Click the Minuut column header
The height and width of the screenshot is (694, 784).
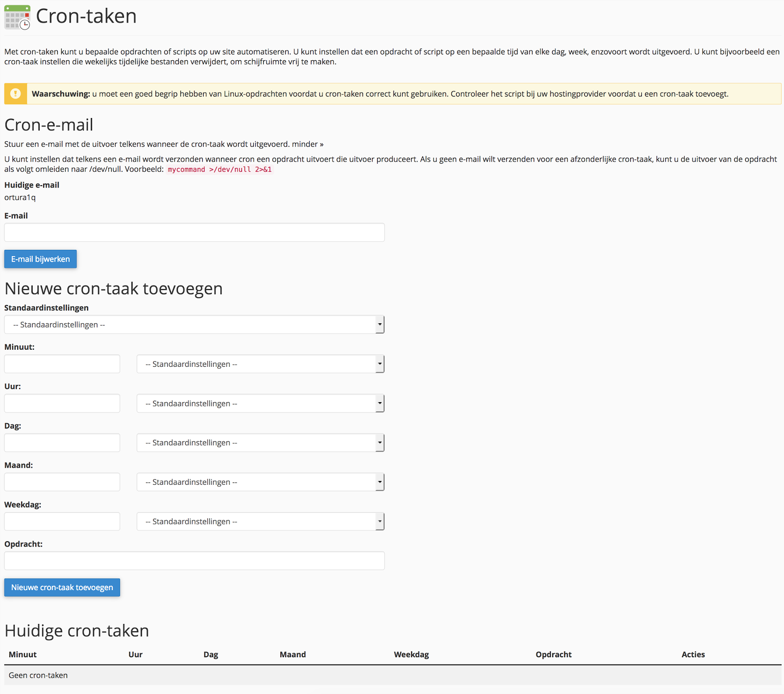[x=23, y=654]
